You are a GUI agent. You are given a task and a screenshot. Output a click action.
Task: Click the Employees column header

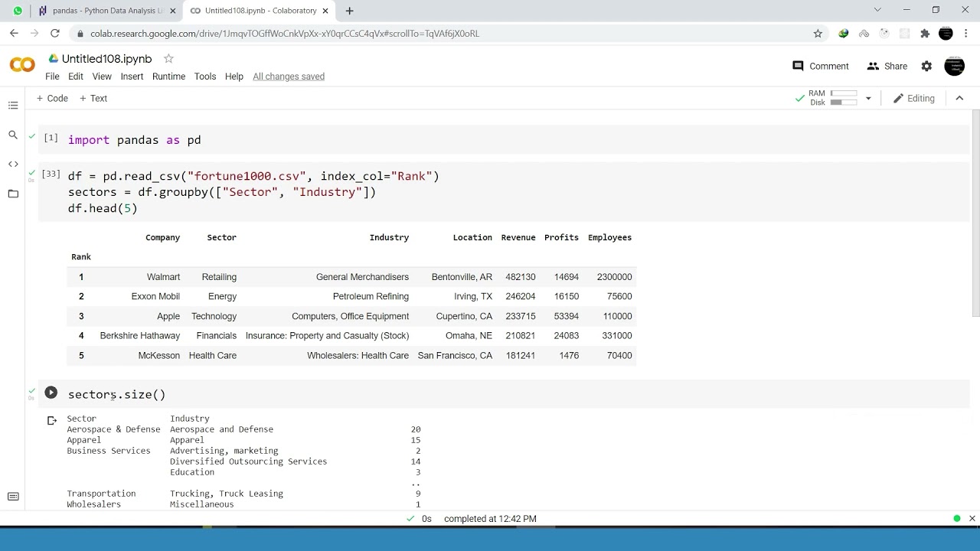(x=609, y=237)
